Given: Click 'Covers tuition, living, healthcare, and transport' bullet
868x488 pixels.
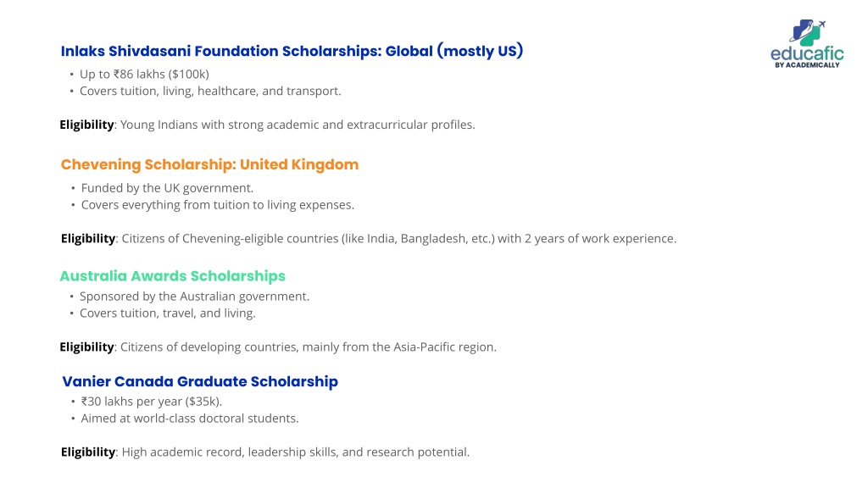Looking at the screenshot, I should [210, 91].
